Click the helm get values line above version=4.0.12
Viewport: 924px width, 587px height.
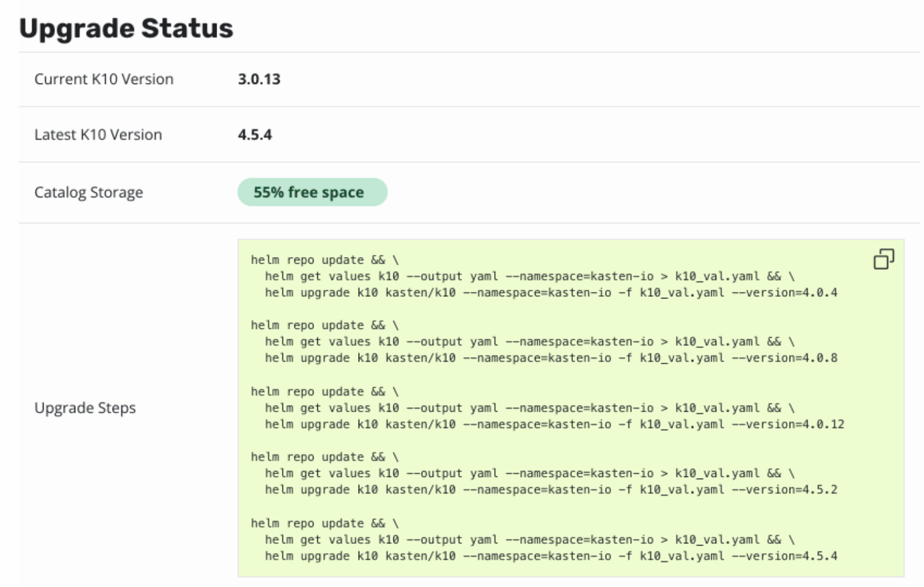point(529,408)
